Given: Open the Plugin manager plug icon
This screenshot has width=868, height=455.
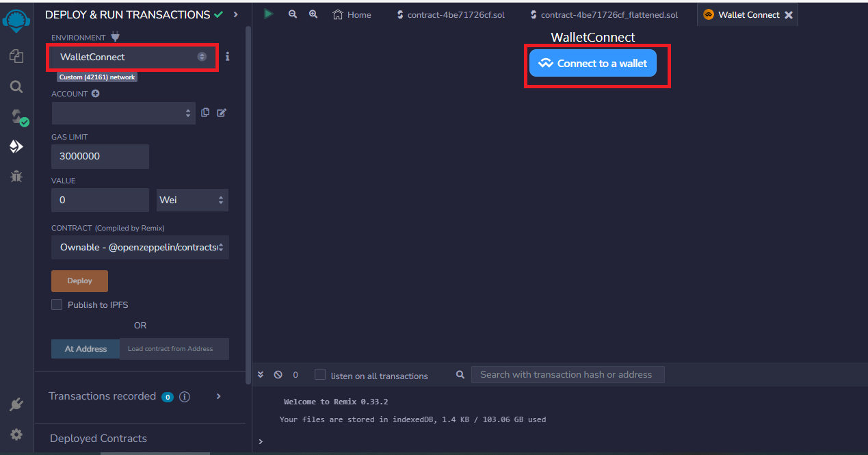Looking at the screenshot, I should tap(16, 404).
